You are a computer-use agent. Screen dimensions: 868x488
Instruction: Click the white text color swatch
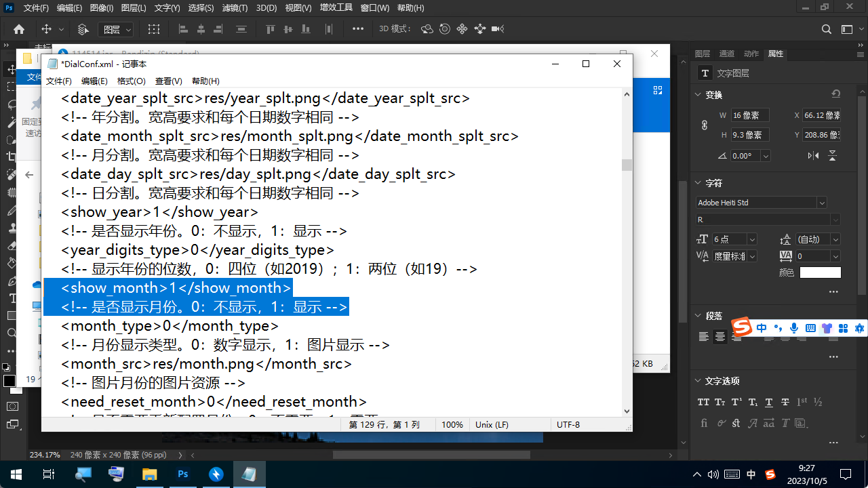pyautogui.click(x=820, y=272)
